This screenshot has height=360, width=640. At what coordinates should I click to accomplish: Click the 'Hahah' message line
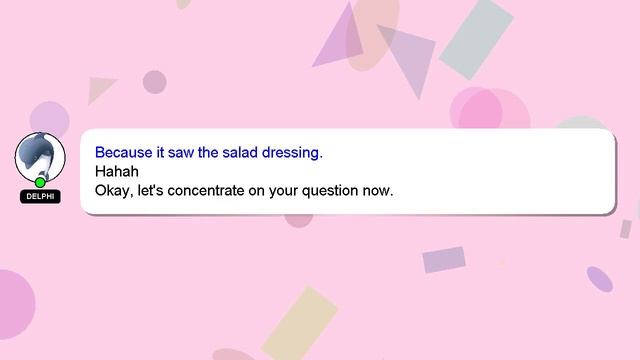point(117,171)
